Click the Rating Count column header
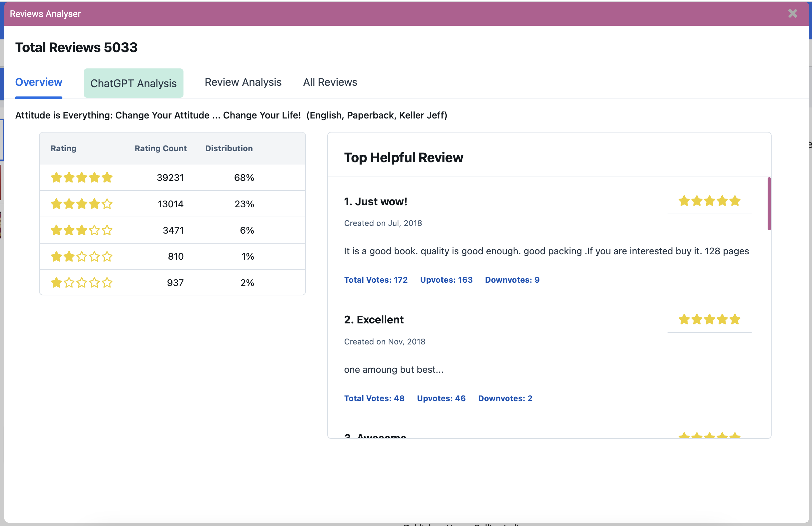Image resolution: width=812 pixels, height=526 pixels. click(160, 149)
